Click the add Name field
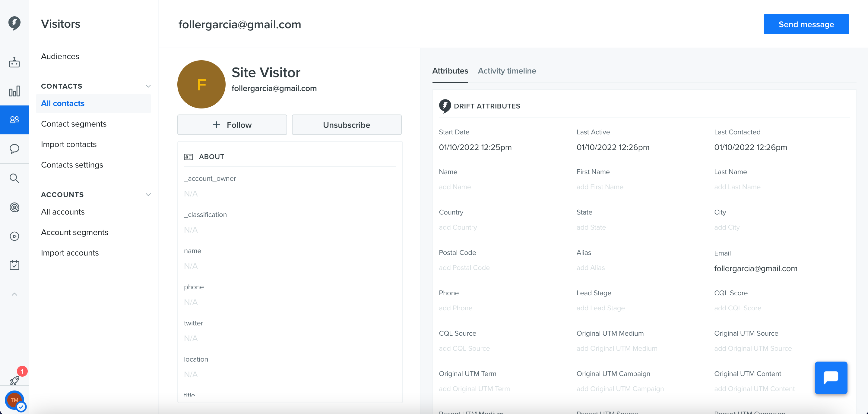 (455, 187)
